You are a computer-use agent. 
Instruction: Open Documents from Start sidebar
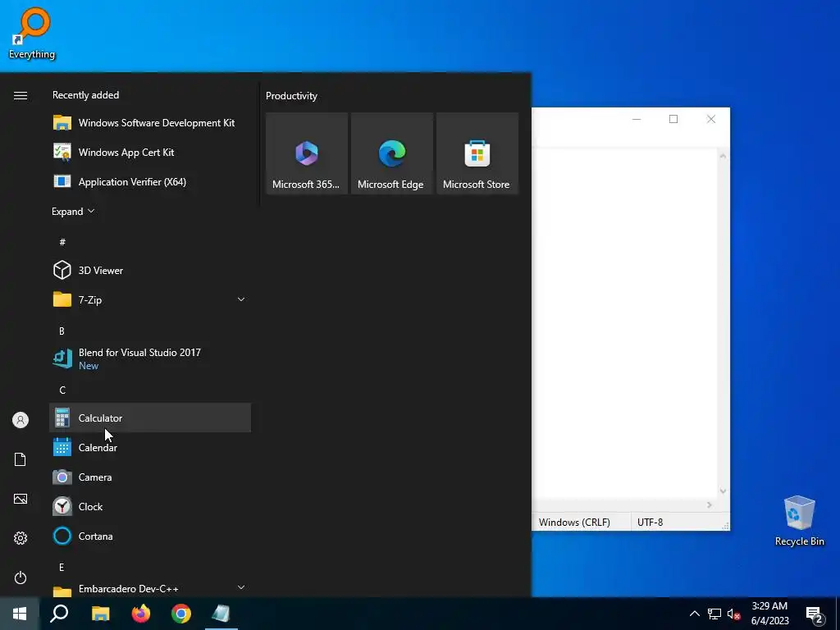pos(21,459)
